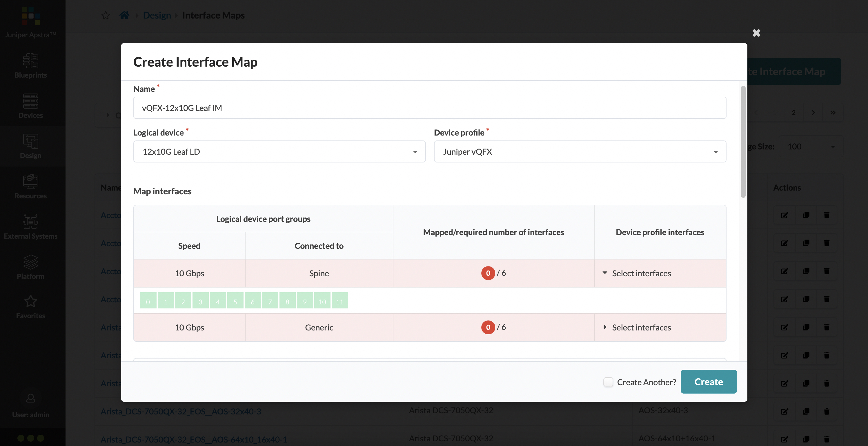Expand the background query filter panel
868x446 pixels.
[x=108, y=115]
